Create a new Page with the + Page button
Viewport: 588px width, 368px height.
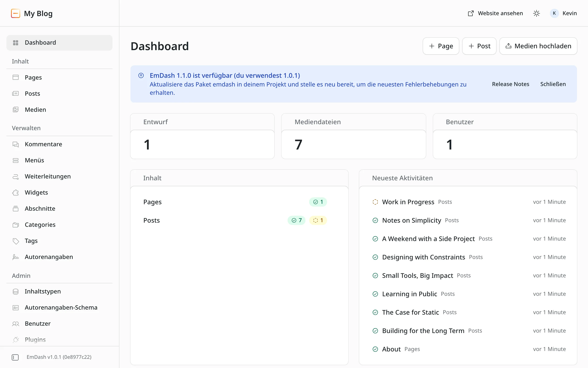click(x=441, y=46)
